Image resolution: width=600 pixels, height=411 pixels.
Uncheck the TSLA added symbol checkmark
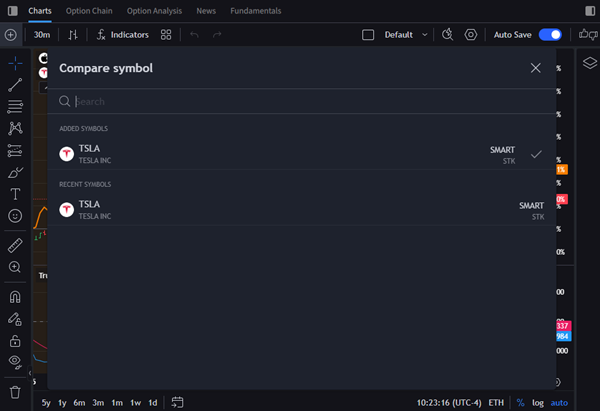[x=536, y=154]
